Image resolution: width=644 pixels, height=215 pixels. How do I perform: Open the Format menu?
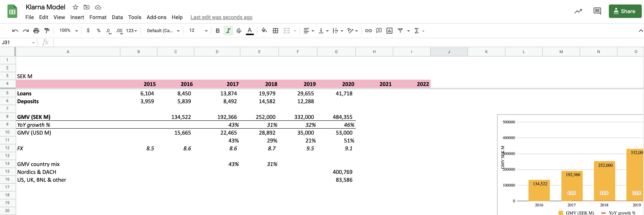(x=98, y=17)
